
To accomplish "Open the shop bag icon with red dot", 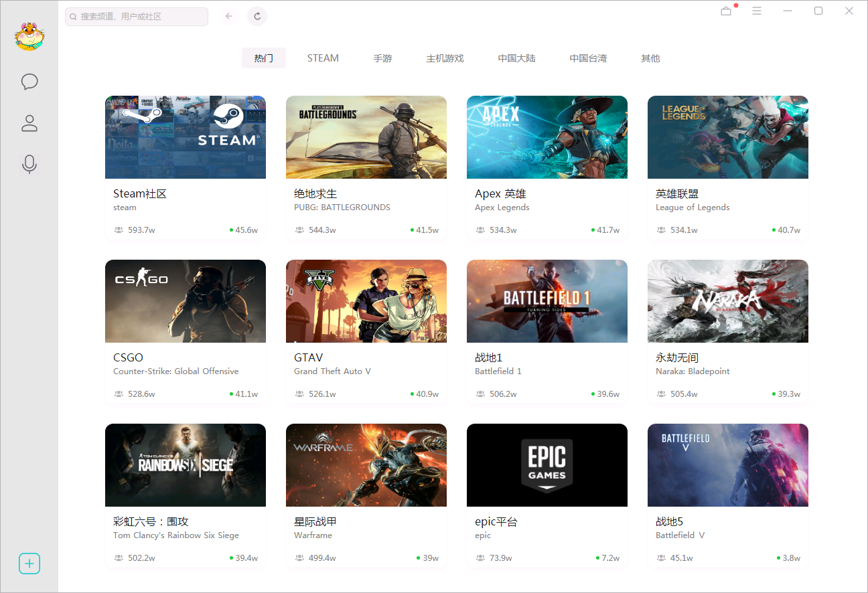I will 727,11.
